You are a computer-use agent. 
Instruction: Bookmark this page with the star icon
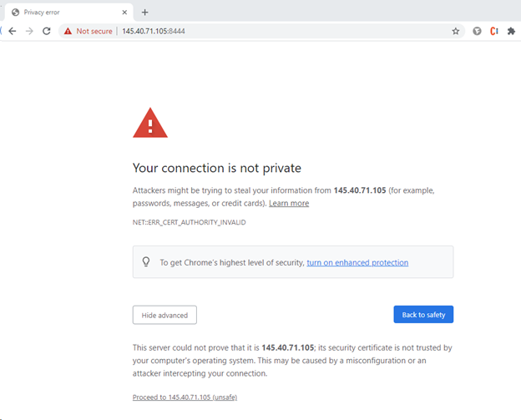[x=456, y=31]
